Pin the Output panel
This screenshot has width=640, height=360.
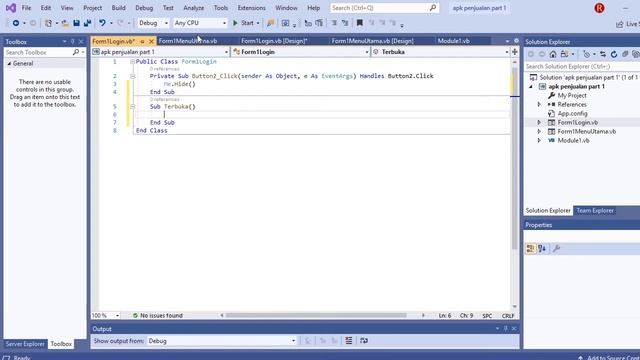click(506, 329)
